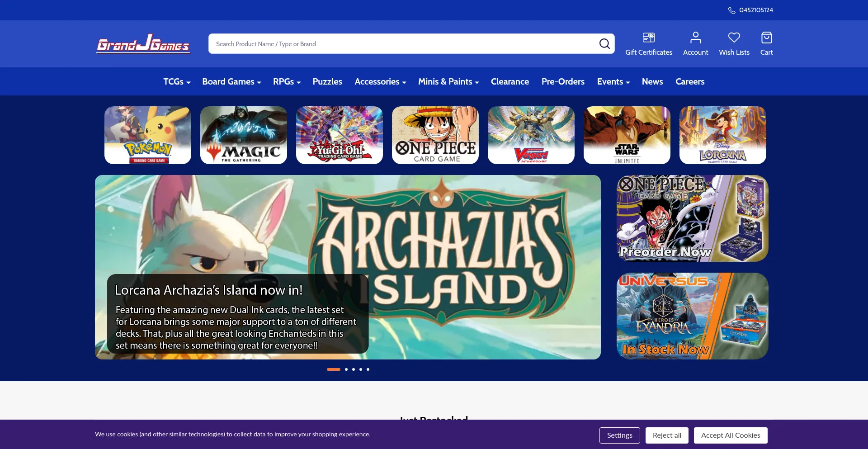
Task: Open the Disney Lorcana category tile
Action: (x=723, y=135)
